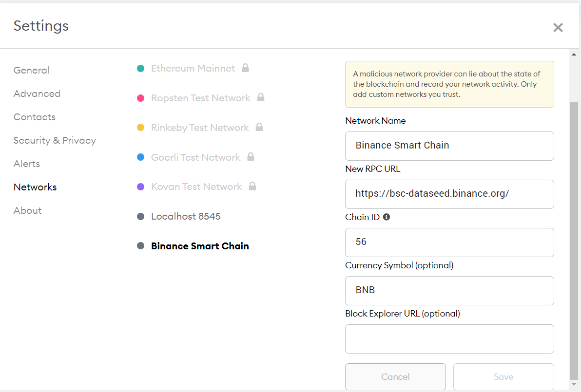581x392 pixels.
Task: Click into the Chain ID field
Action: pyautogui.click(x=449, y=243)
